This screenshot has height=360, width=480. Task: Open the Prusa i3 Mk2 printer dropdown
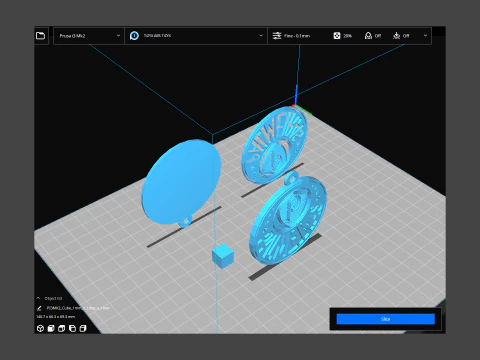89,36
